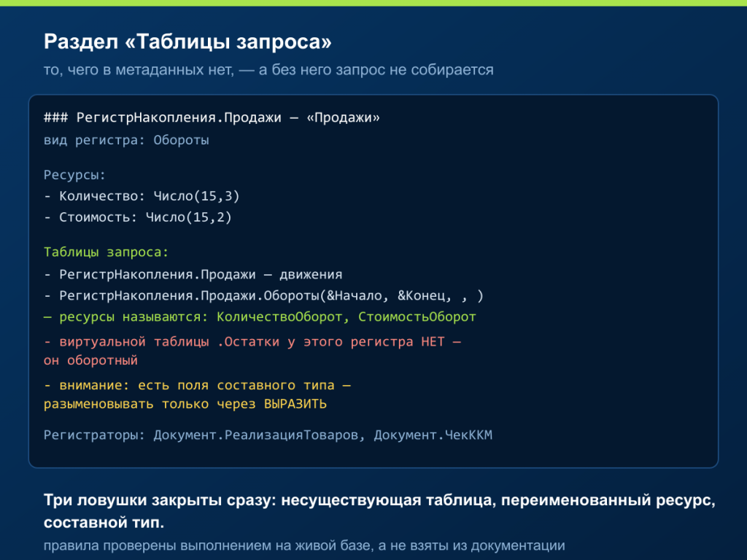Click the yellow line 'внимание: есть поля составного типа'

click(x=197, y=385)
